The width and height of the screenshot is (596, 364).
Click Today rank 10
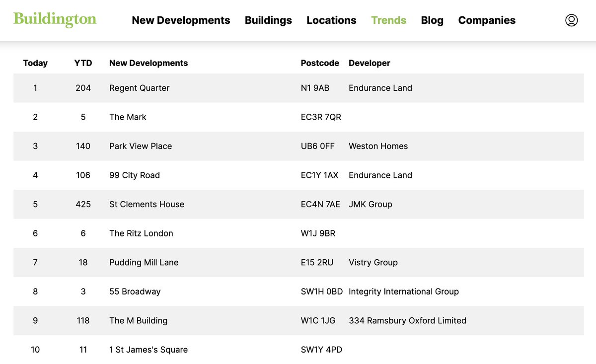point(35,350)
